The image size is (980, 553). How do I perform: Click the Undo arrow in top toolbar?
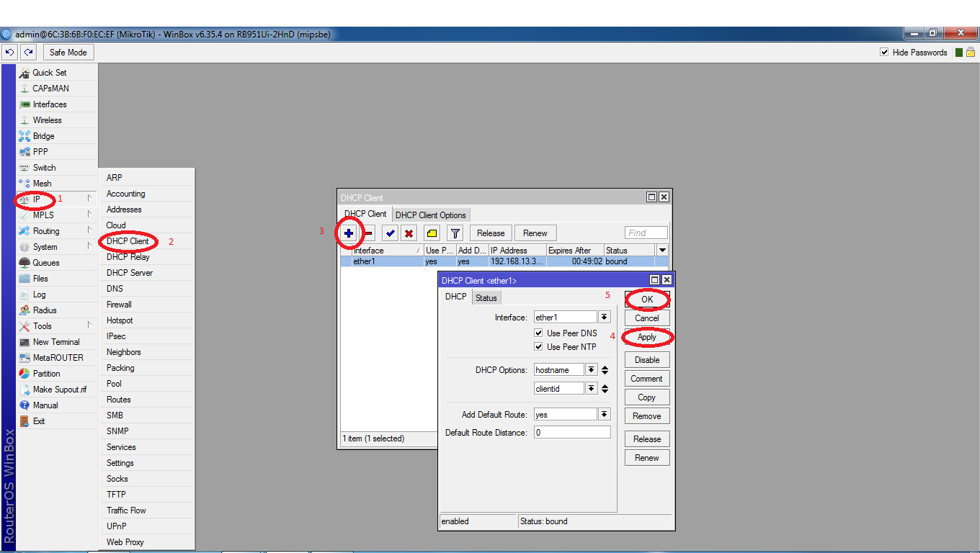[10, 52]
